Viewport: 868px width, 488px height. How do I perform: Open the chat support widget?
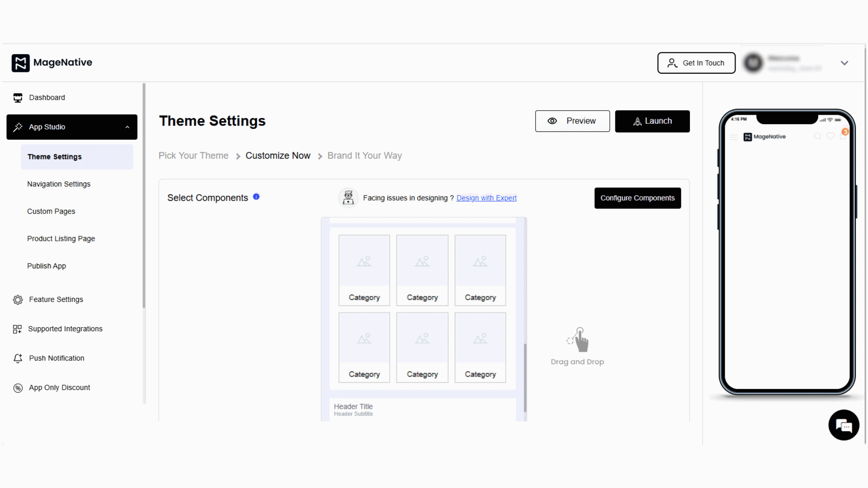tap(844, 425)
